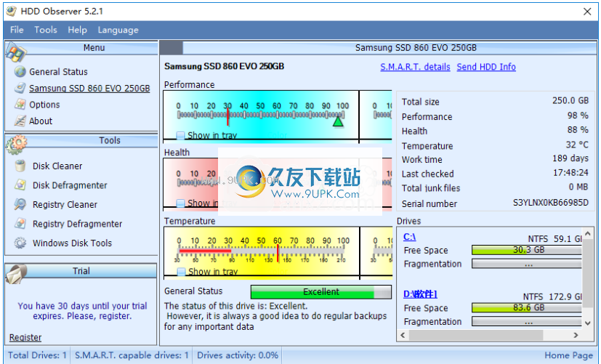Click the About icon in Menu panel
This screenshot has width=601, height=364.
coord(20,121)
